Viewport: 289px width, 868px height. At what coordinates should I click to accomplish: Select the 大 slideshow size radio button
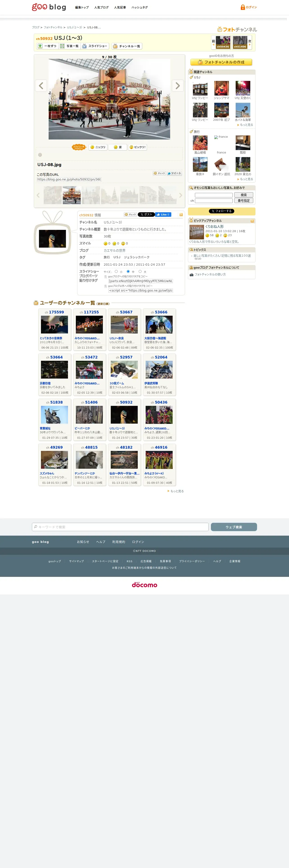[140, 272]
